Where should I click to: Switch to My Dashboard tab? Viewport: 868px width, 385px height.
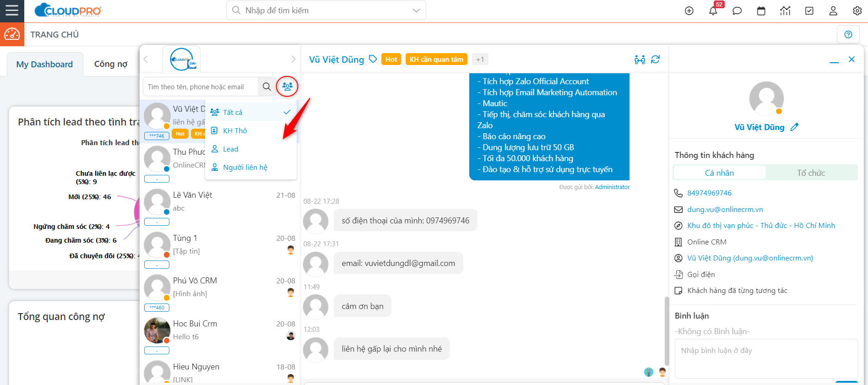click(45, 64)
